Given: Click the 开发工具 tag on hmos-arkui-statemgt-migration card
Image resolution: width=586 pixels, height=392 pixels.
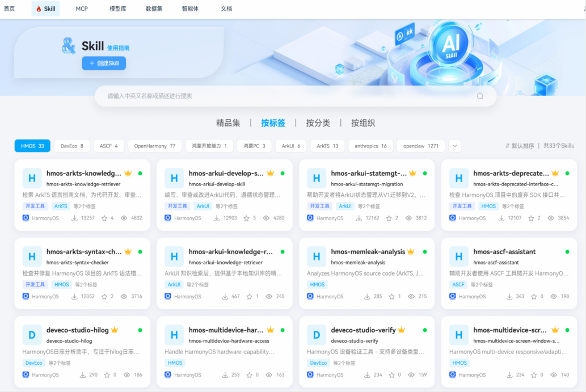Looking at the screenshot, I should [x=319, y=206].
